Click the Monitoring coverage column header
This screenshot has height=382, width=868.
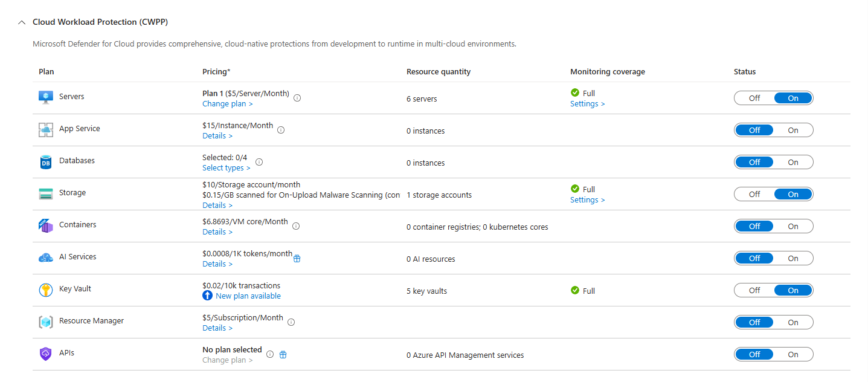[x=607, y=71]
